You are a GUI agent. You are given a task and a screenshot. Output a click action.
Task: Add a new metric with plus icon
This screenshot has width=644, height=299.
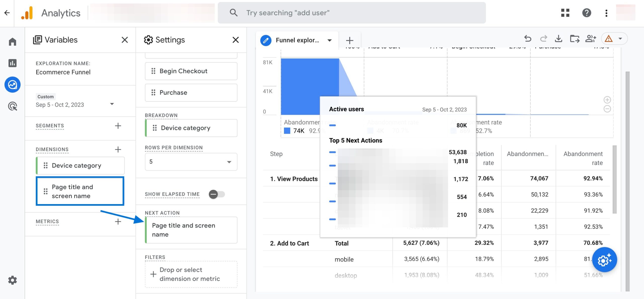click(x=118, y=221)
